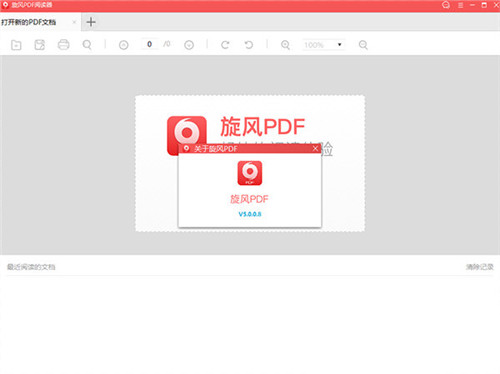Click the 最近阅读的文档 heading
500x374 pixels.
[x=31, y=267]
